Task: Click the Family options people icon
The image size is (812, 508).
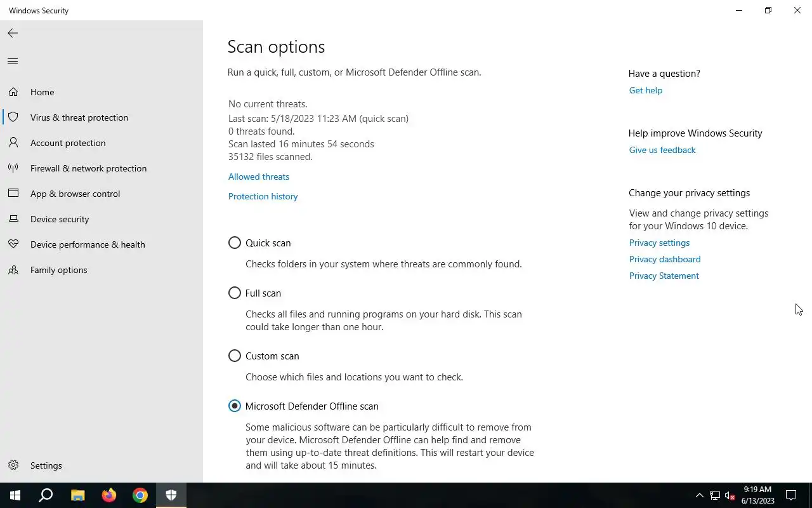Action: [13, 270]
